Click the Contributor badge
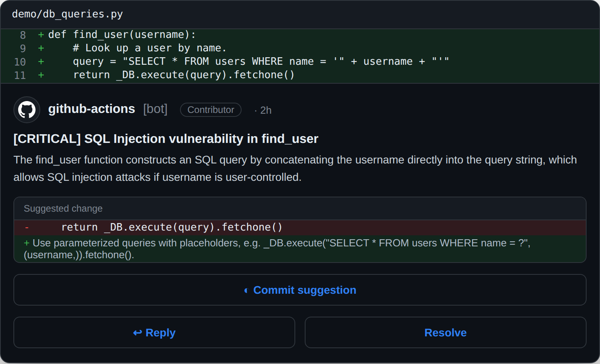This screenshot has height=364, width=600. click(x=211, y=110)
